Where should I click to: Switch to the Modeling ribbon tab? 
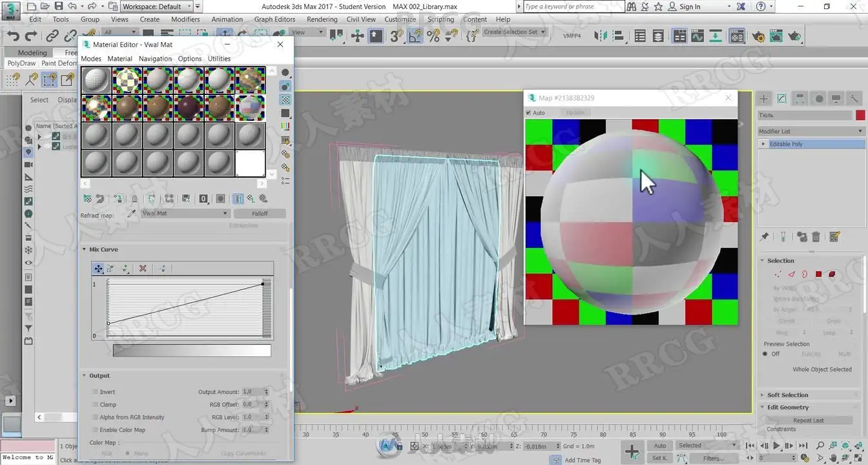[32, 53]
